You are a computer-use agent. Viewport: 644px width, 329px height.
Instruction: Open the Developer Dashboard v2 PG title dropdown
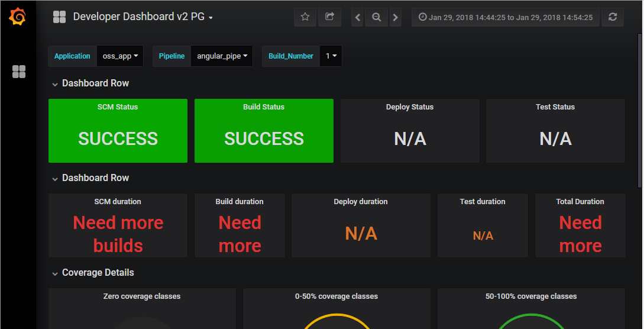pyautogui.click(x=142, y=17)
